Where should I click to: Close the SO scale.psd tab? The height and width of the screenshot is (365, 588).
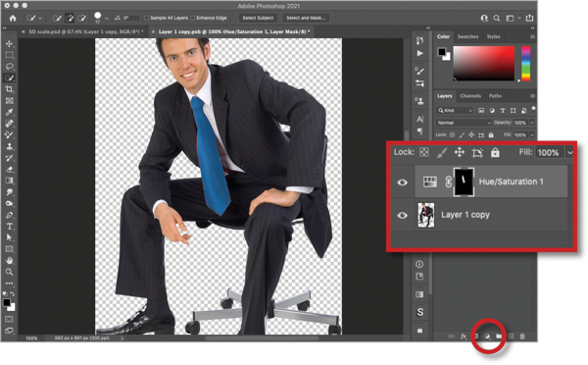tap(23, 32)
